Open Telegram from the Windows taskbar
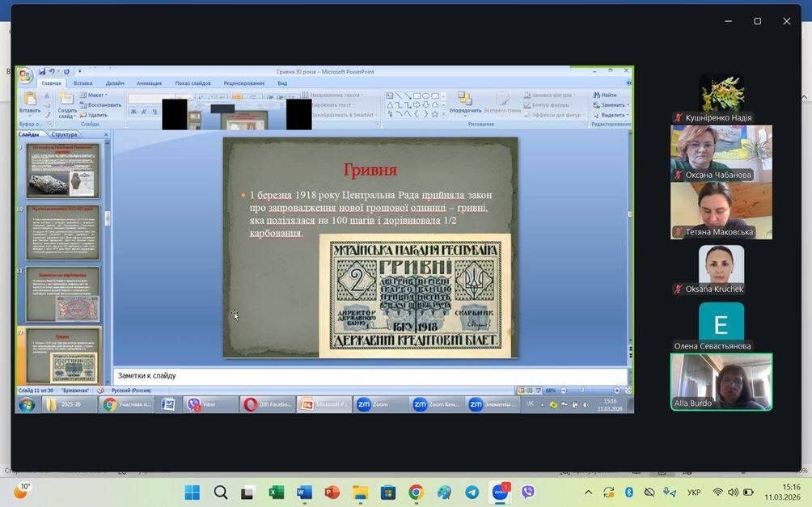 472,492
